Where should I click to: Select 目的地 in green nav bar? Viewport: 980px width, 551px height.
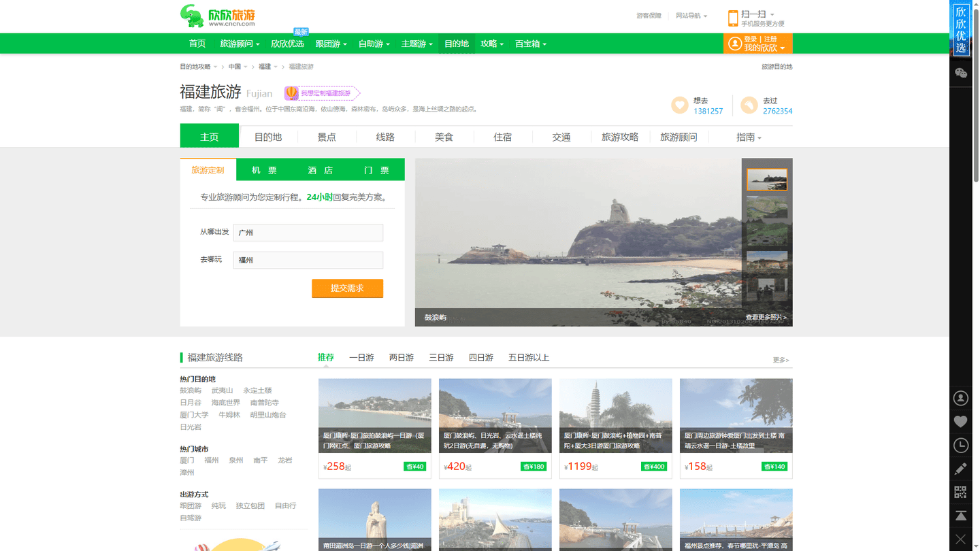tap(457, 44)
